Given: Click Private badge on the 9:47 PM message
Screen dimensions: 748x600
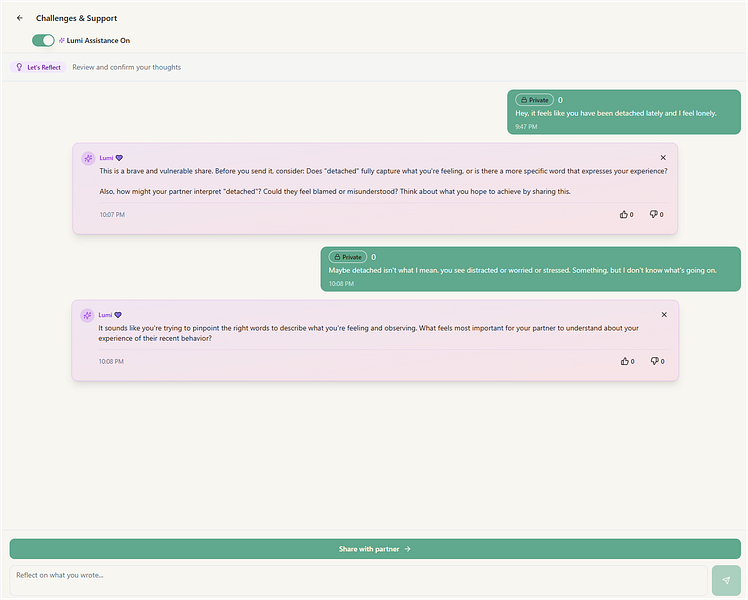Looking at the screenshot, I should click(x=534, y=100).
